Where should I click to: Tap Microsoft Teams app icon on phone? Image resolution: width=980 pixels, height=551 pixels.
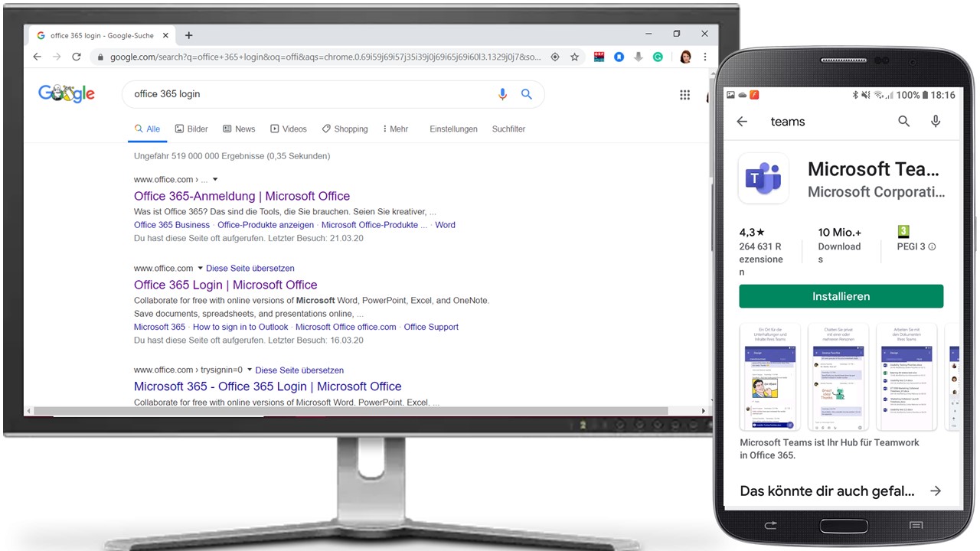coord(763,178)
